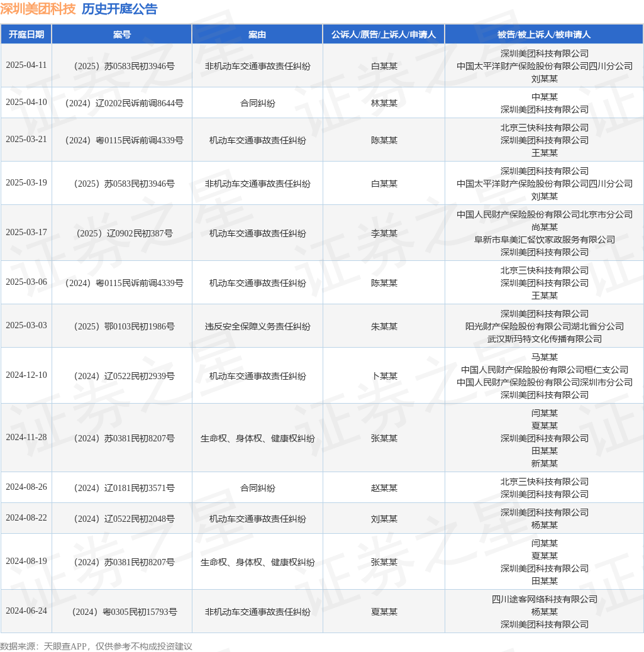The image size is (644, 652).
Task: Click defendant 中国人民财产保险股份有限公司北京市分公司
Action: (x=545, y=214)
